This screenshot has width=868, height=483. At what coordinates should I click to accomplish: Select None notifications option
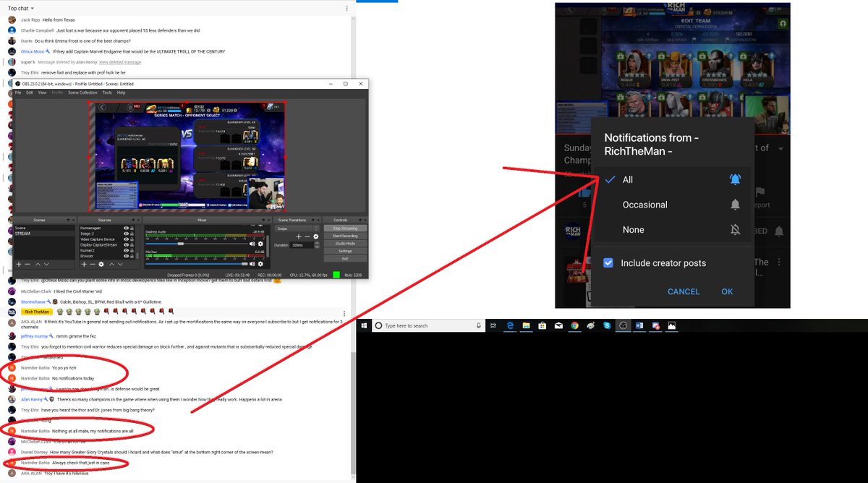click(672, 229)
